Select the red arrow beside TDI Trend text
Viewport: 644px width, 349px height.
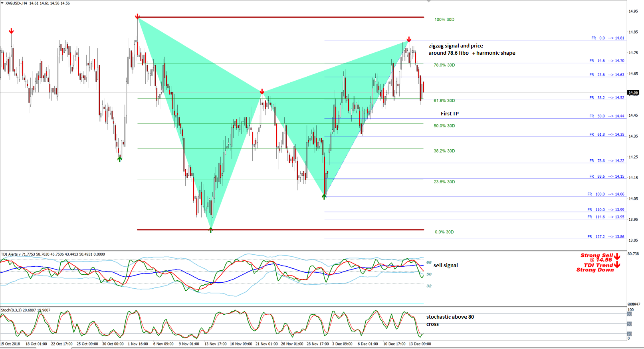617,265
